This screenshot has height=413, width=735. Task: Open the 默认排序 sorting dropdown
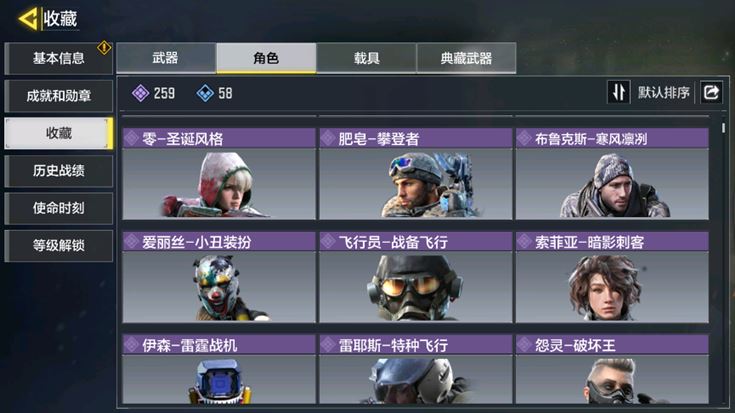click(663, 92)
